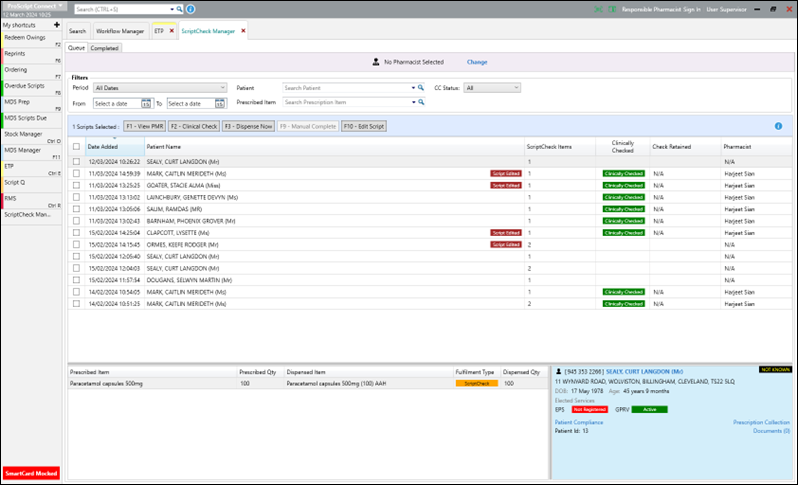Click the info icon in the action bar

point(778,126)
